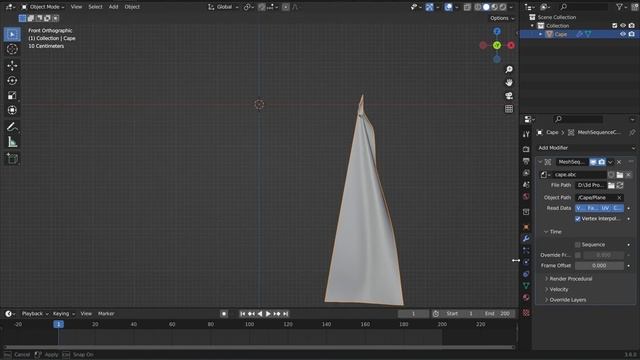Open the Select menu
Screen dimensions: 640x360
(95, 7)
